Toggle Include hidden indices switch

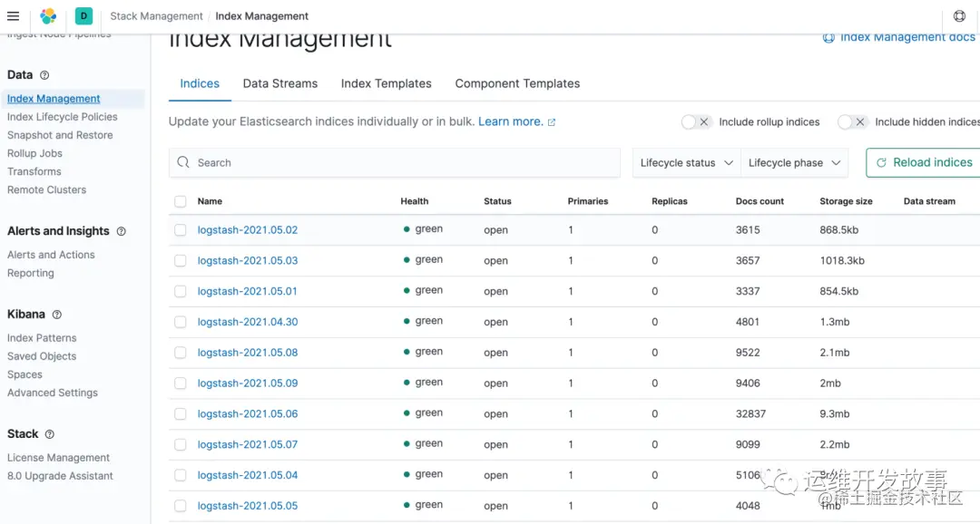(x=852, y=121)
